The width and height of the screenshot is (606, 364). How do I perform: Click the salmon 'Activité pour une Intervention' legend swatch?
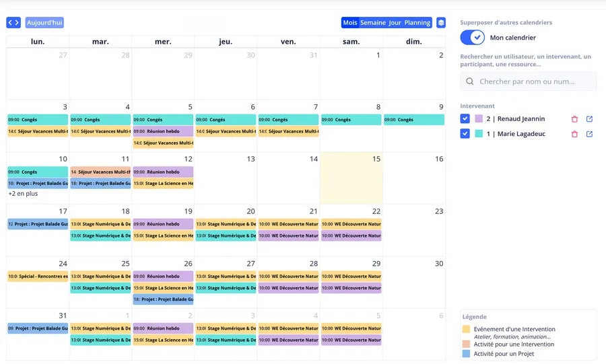[x=466, y=344]
